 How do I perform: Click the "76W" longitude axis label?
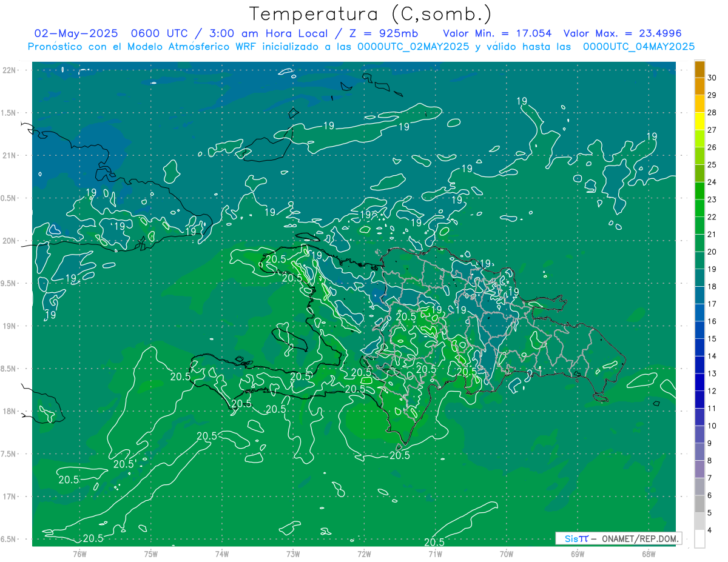pos(79,554)
